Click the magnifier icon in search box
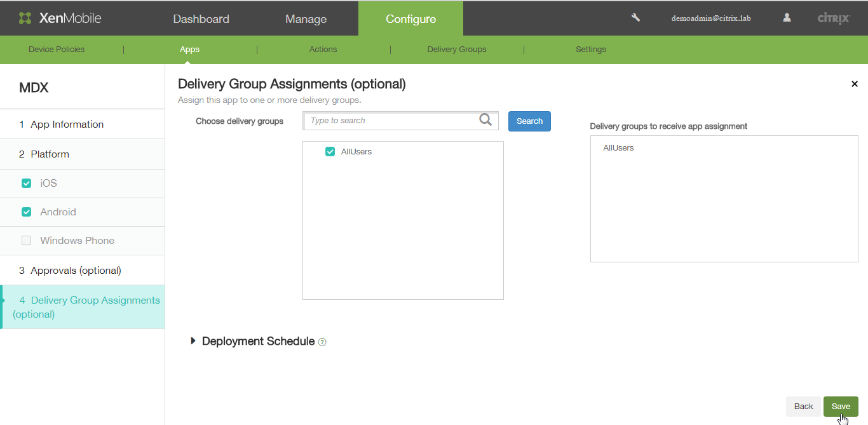The image size is (868, 425). (485, 120)
